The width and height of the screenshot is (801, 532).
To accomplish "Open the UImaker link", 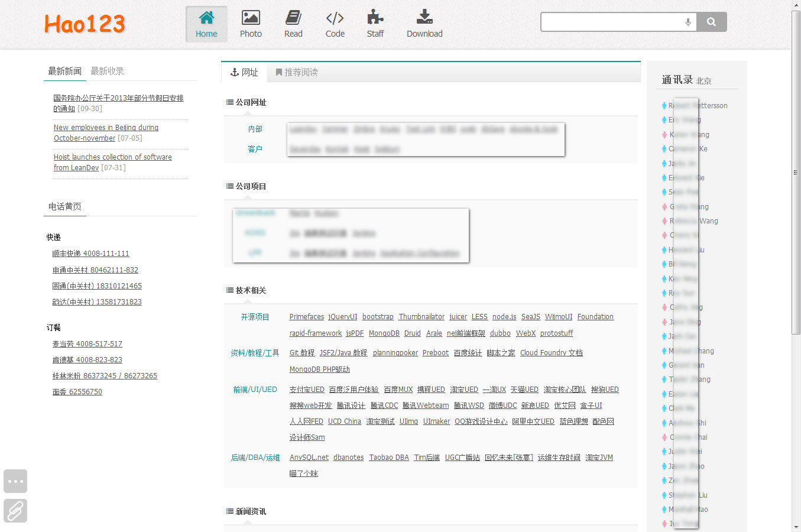I will (436, 421).
